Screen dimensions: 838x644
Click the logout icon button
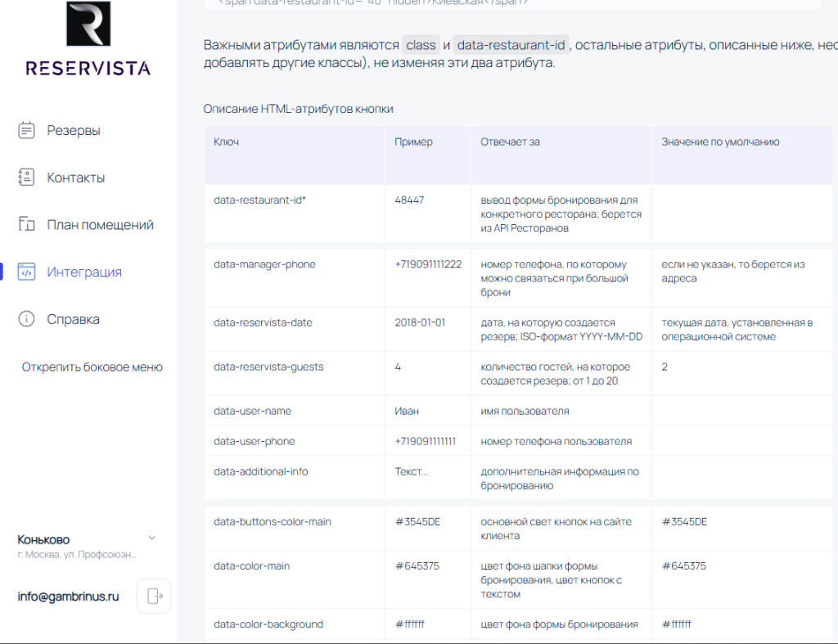click(154, 596)
